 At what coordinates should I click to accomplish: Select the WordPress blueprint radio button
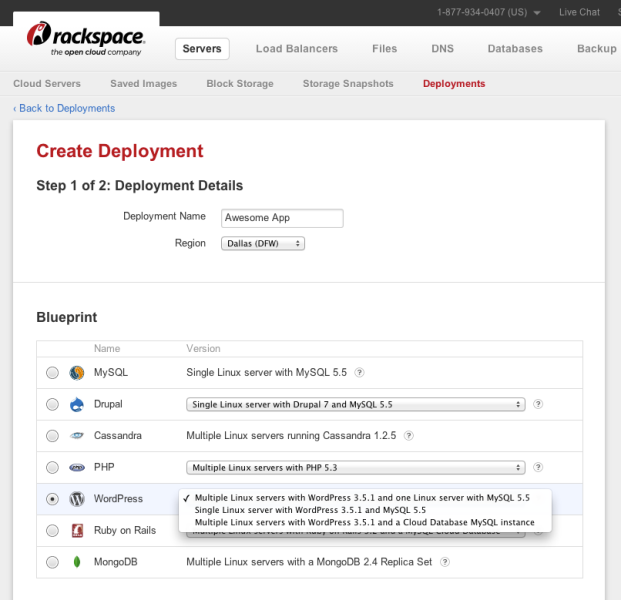click(52, 499)
